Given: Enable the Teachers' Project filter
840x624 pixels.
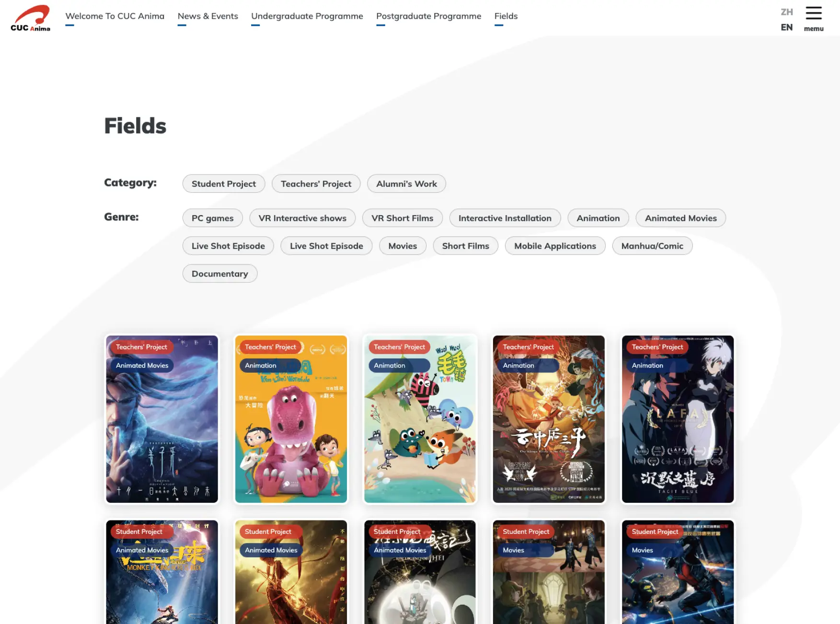Looking at the screenshot, I should tap(316, 184).
